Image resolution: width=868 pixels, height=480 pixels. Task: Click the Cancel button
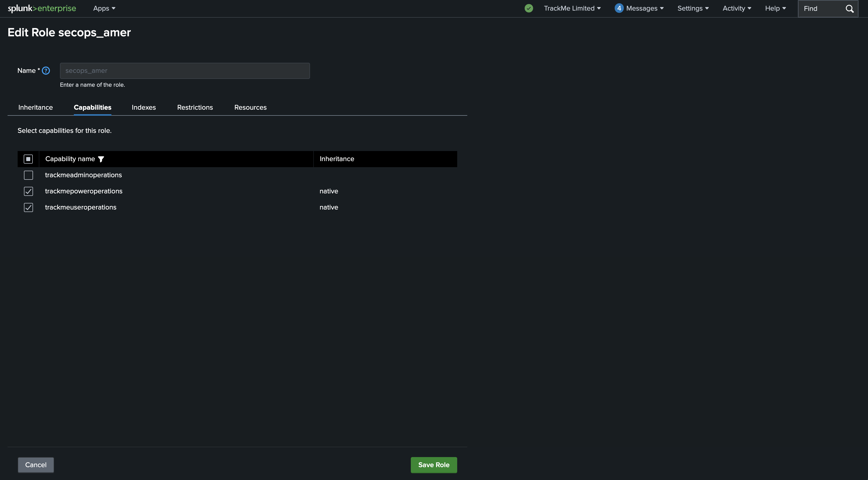coord(36,465)
